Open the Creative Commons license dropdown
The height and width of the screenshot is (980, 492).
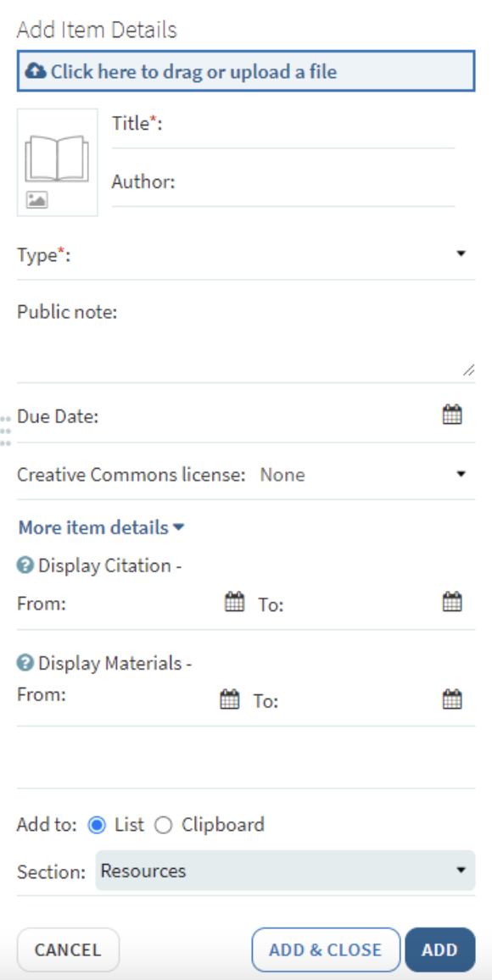[461, 475]
